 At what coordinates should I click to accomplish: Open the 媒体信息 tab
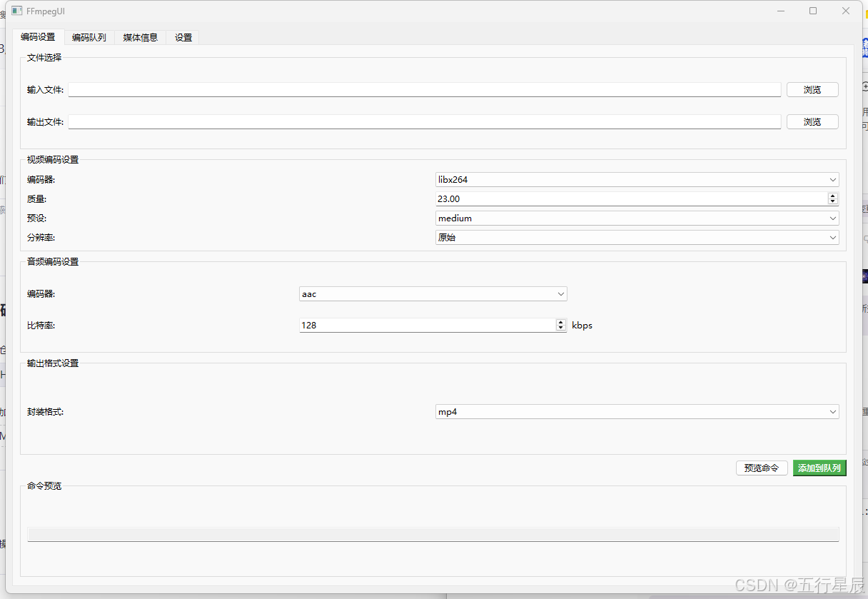pyautogui.click(x=141, y=38)
